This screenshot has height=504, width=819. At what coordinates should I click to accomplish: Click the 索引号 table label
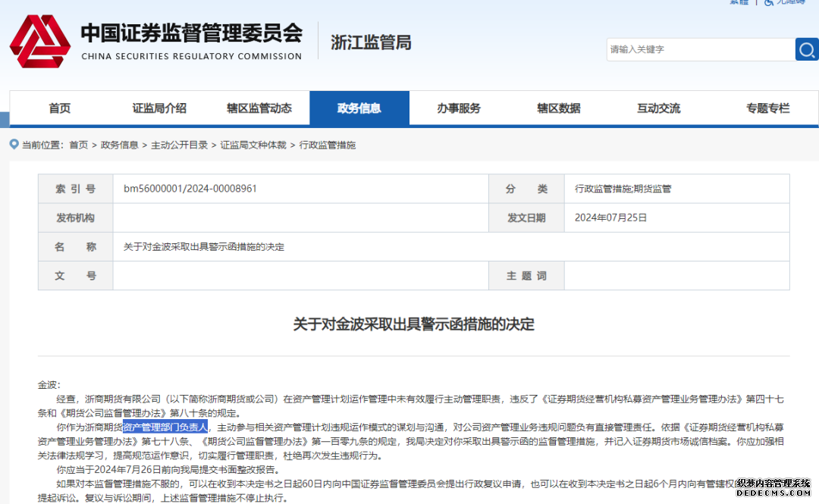pos(76,189)
